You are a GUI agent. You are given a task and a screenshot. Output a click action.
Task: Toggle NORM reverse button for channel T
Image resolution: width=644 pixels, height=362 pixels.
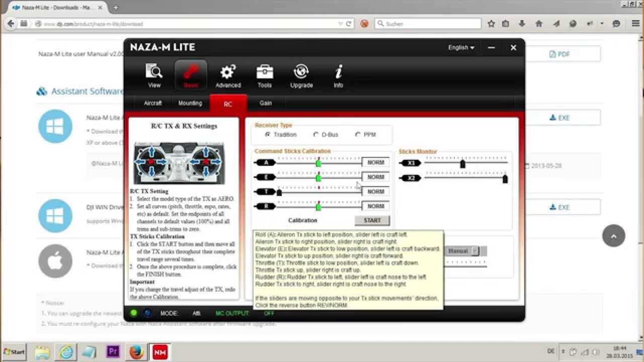click(376, 192)
